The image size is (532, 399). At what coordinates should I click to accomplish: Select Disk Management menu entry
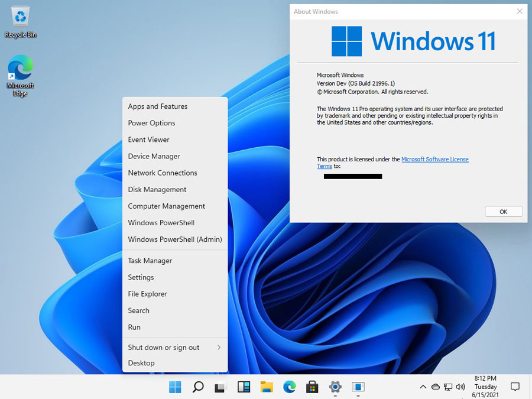pyautogui.click(x=157, y=190)
